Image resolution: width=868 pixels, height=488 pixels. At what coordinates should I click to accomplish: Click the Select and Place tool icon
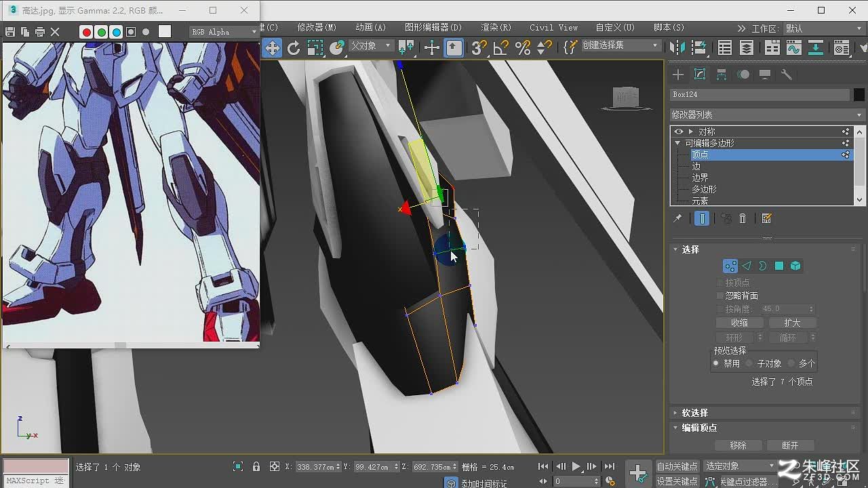click(337, 47)
